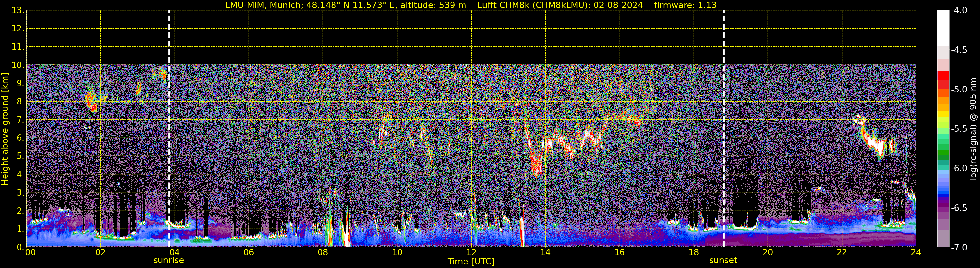
Task: Click the x-axis tick label '08'
Action: tap(323, 252)
